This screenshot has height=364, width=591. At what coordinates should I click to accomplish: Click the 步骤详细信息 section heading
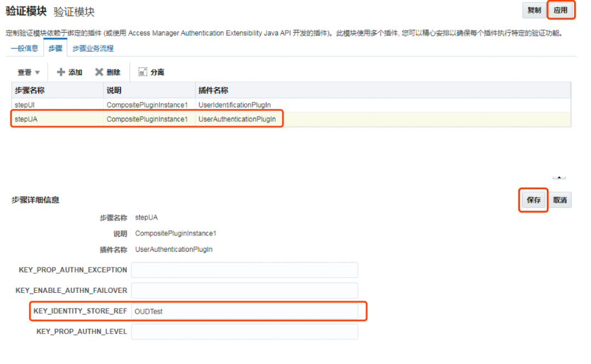36,200
